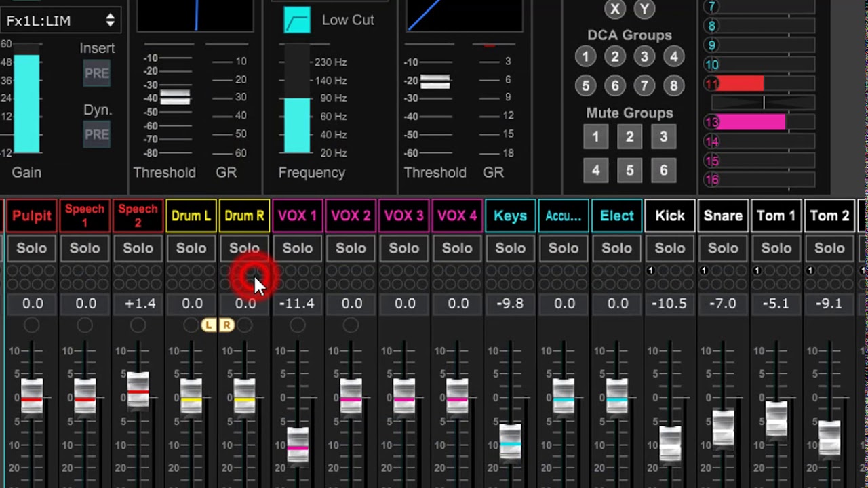
Task: Select the Tom 2 channel label
Action: coord(829,216)
